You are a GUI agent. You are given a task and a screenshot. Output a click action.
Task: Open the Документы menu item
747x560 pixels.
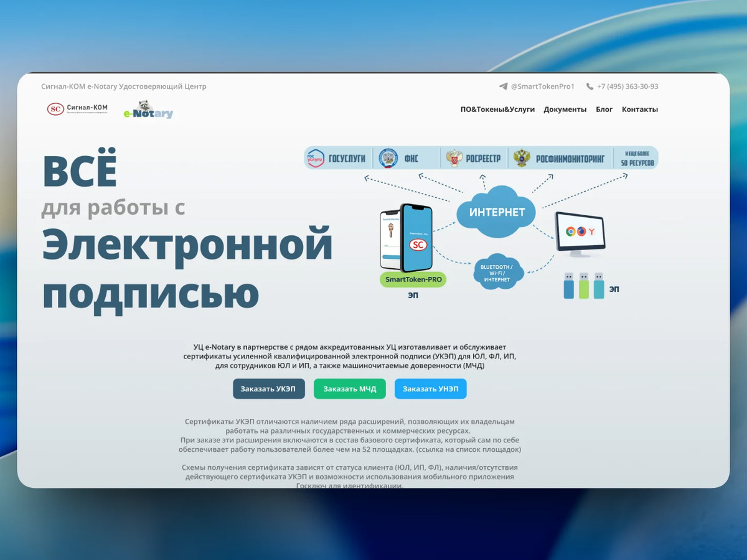[565, 110]
